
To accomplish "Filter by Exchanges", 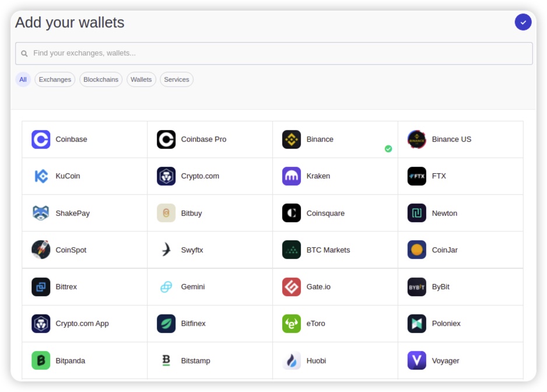I will pos(55,80).
